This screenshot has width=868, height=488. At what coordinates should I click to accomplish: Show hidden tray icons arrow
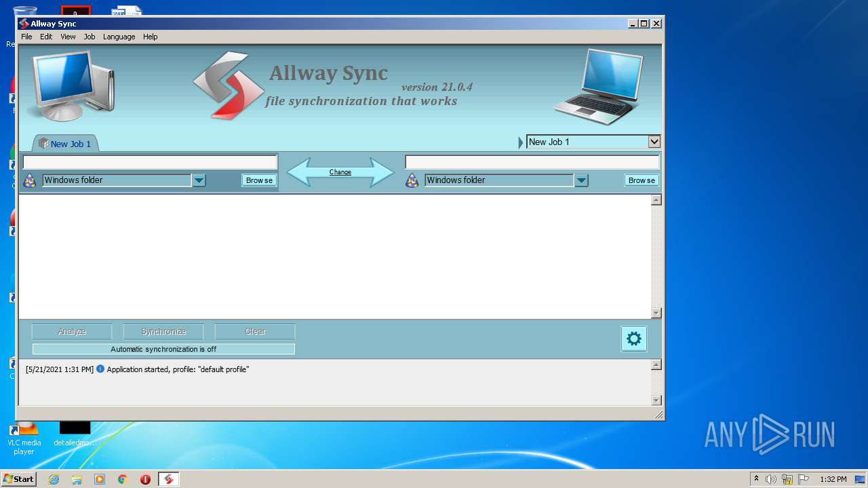756,479
